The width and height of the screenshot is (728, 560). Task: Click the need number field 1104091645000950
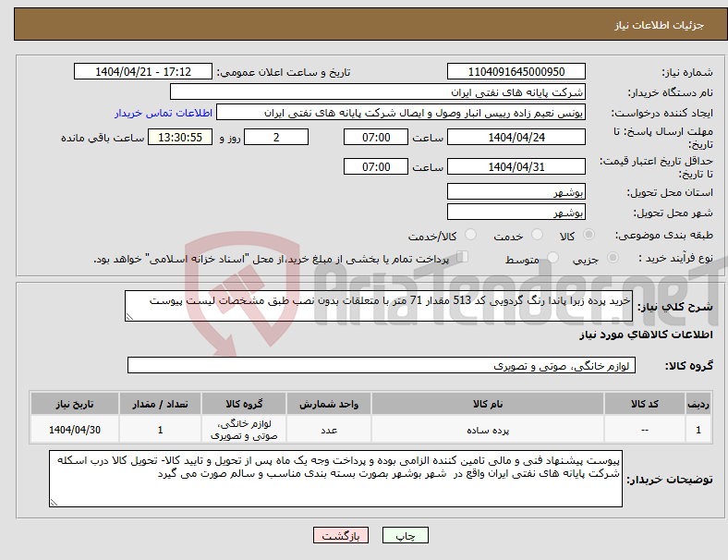coord(516,72)
